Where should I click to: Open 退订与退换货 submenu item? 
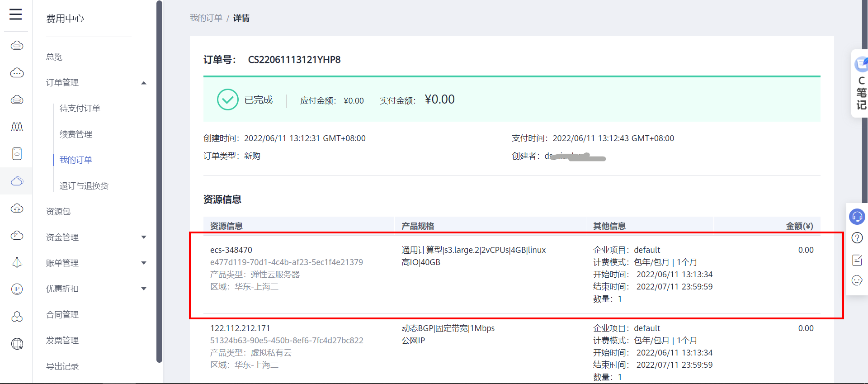coord(84,186)
